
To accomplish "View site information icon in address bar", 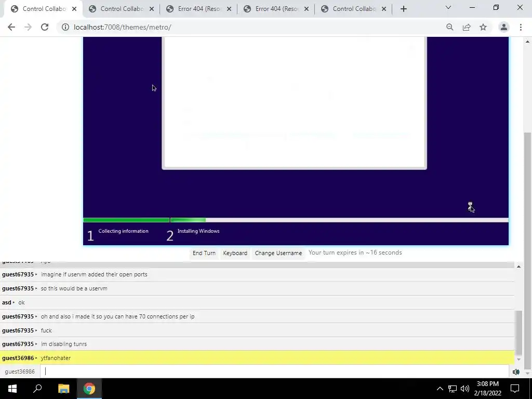I will click(65, 27).
